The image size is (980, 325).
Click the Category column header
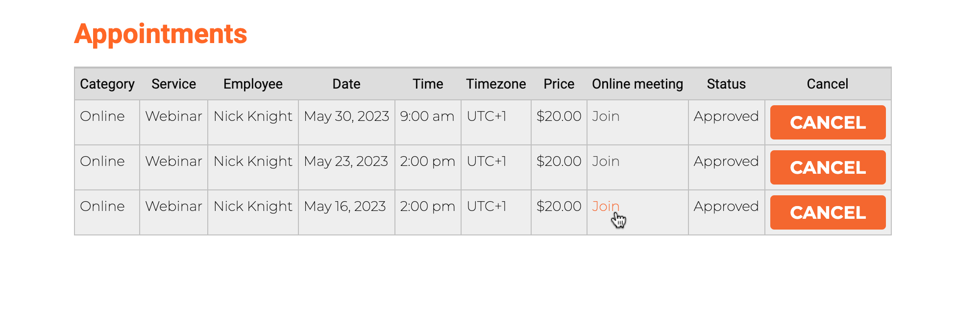coord(107,84)
